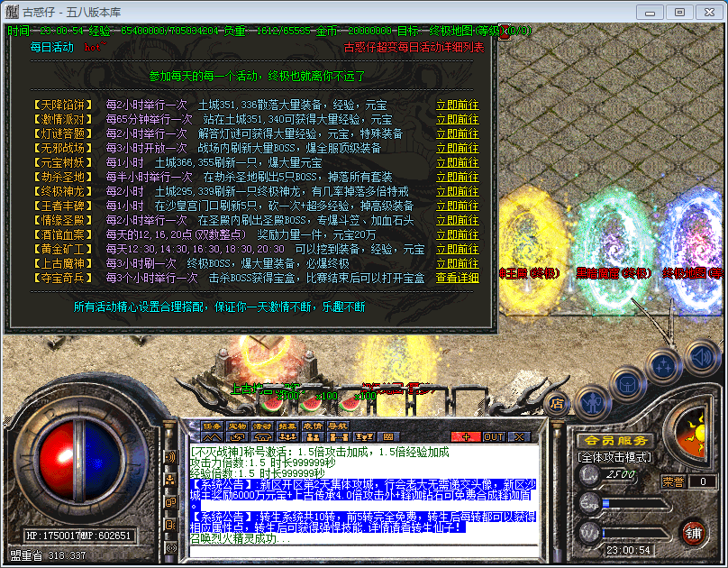
Task: Click 立即前往 for 元宝树妖
Action: 458,162
